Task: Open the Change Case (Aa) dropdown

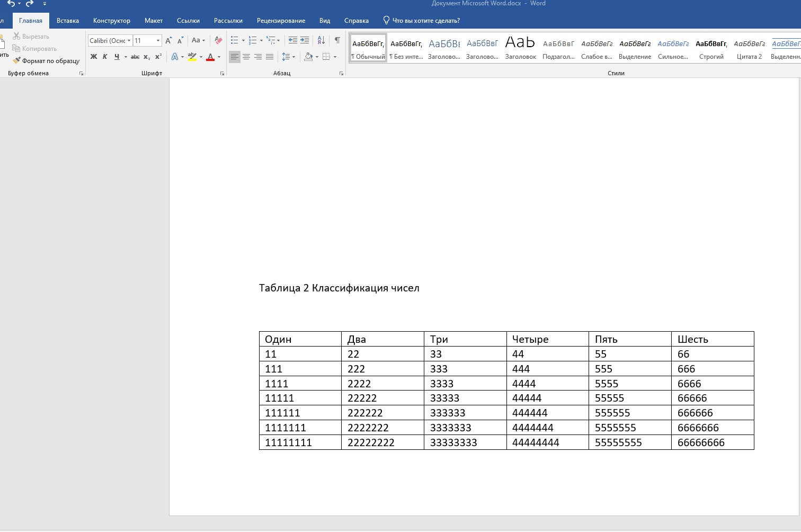Action: point(198,40)
